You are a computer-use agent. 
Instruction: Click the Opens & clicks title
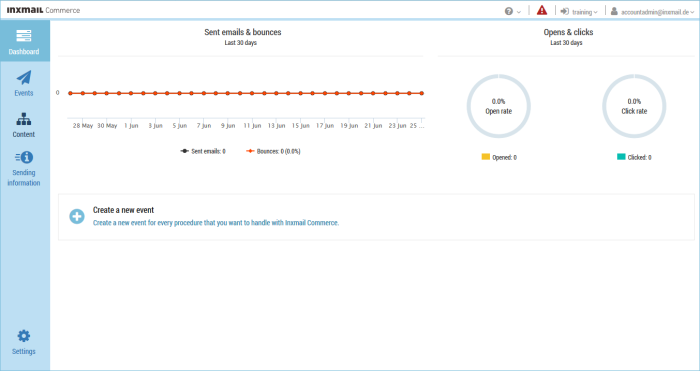pos(568,32)
